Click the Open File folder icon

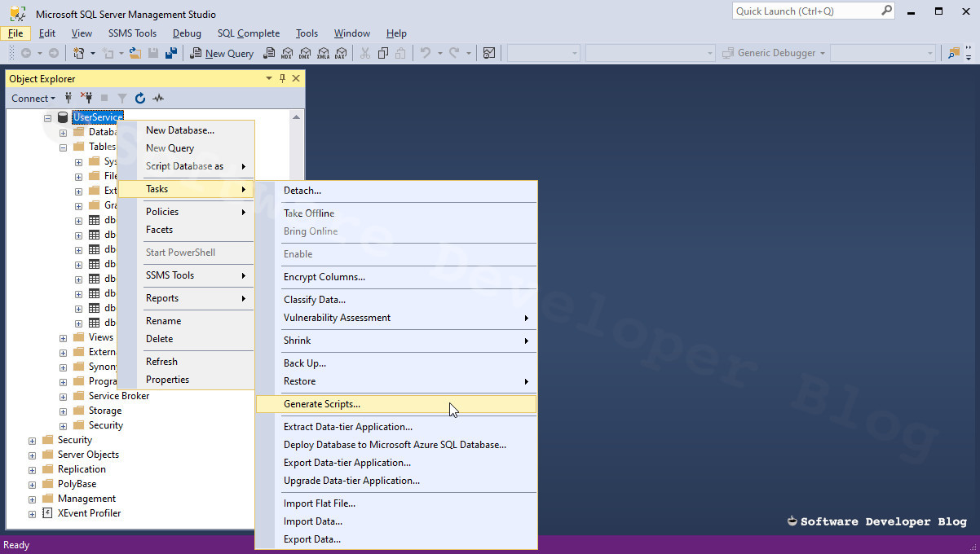click(135, 53)
